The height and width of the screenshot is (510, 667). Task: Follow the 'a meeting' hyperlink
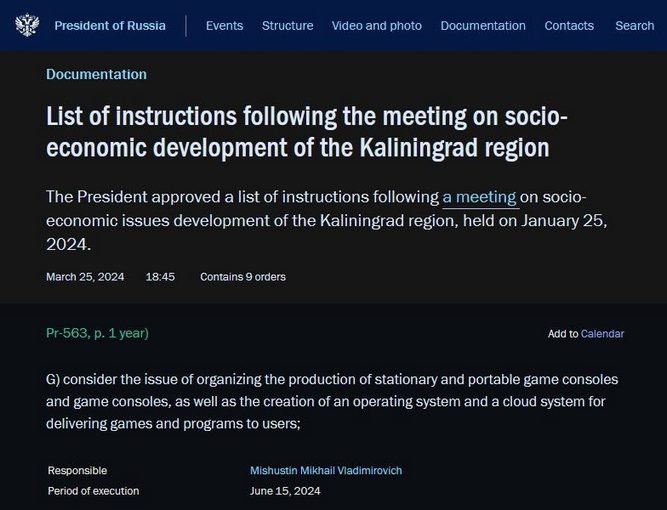point(479,197)
